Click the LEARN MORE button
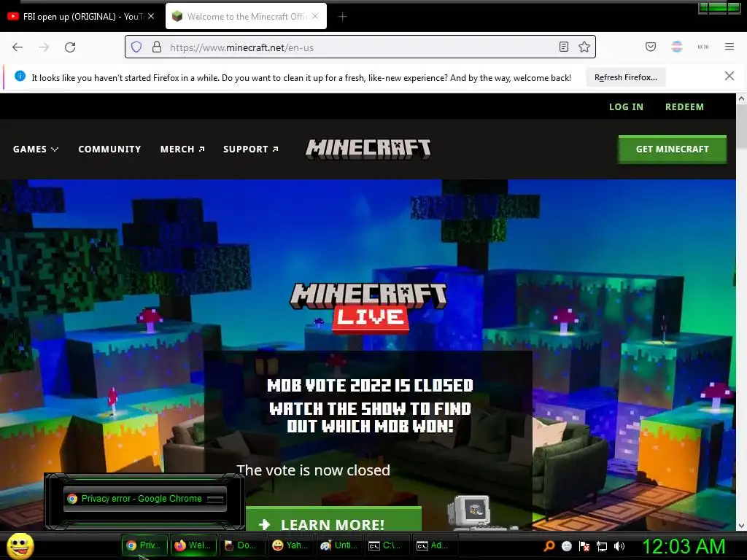The height and width of the screenshot is (560, 747). (333, 520)
